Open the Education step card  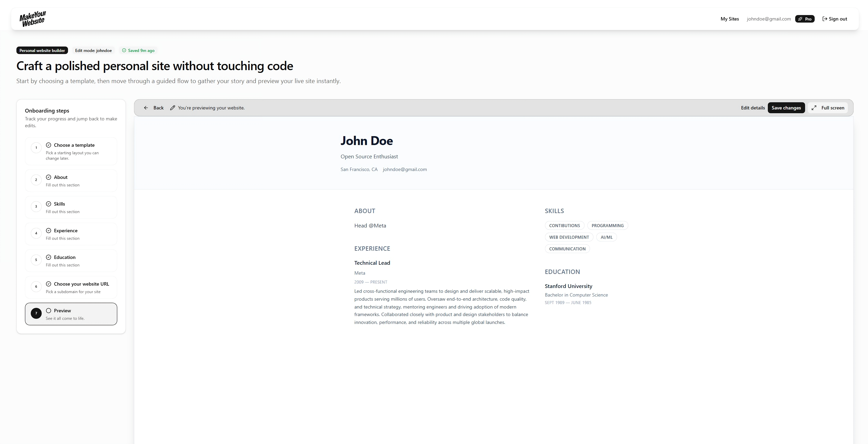pyautogui.click(x=71, y=260)
